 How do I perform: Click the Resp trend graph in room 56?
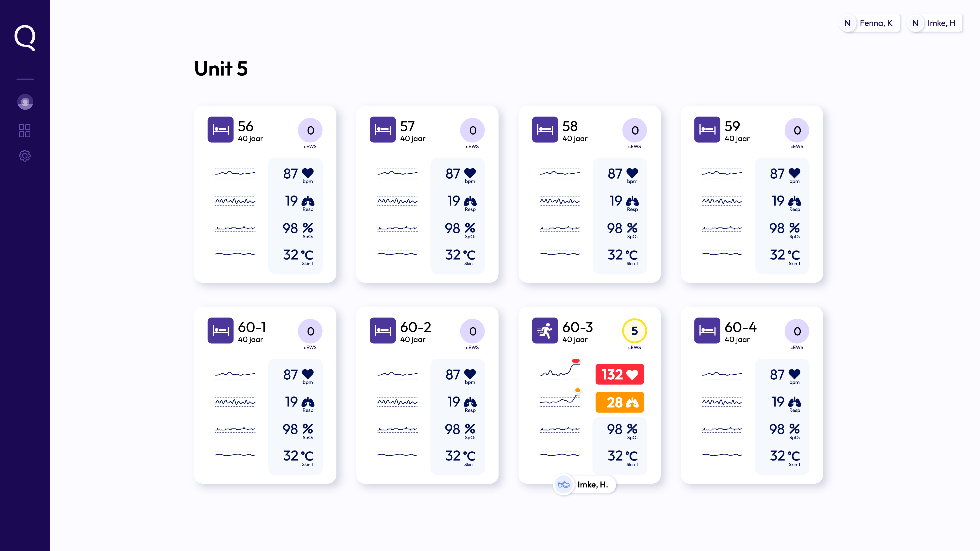pos(235,201)
